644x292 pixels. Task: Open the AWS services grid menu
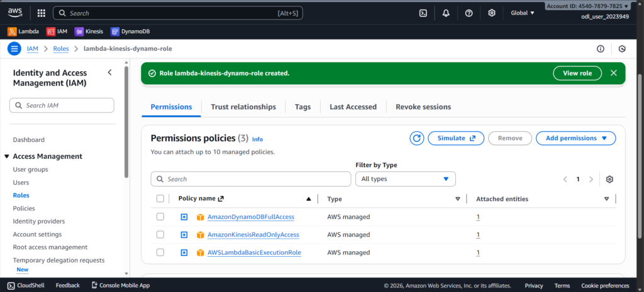[42, 13]
